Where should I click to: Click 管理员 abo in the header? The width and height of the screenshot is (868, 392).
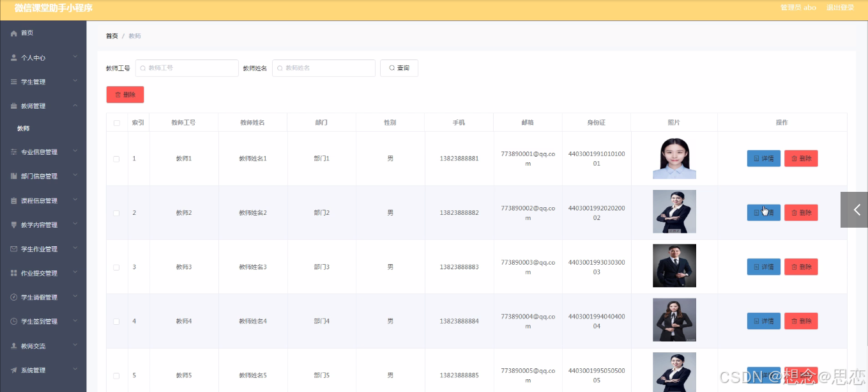tap(798, 8)
